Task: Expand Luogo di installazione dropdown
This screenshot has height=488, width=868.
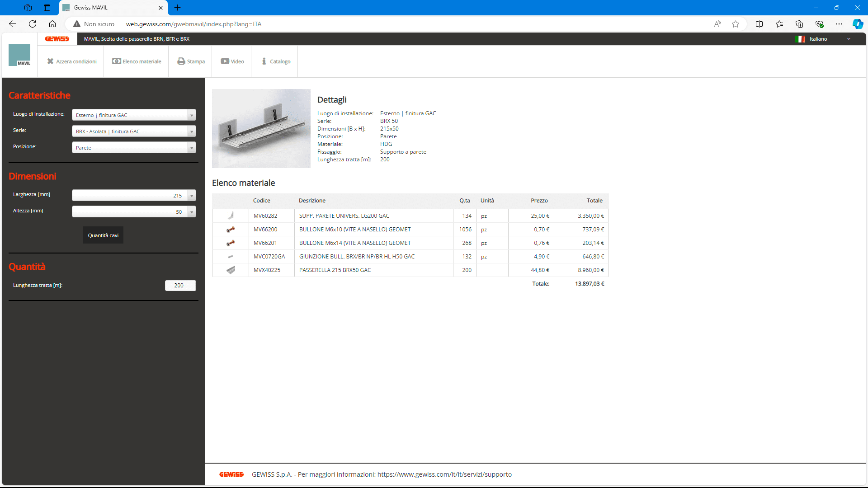Action: pyautogui.click(x=192, y=115)
